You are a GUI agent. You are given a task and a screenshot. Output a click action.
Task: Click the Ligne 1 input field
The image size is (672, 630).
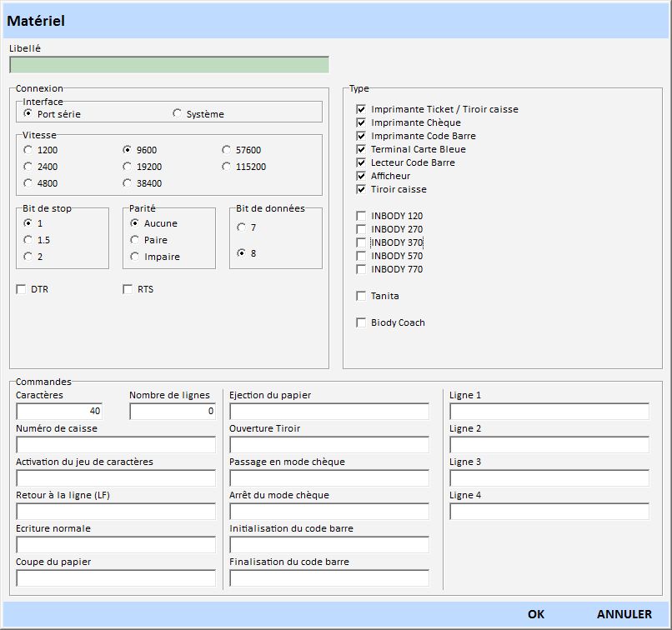coord(549,411)
